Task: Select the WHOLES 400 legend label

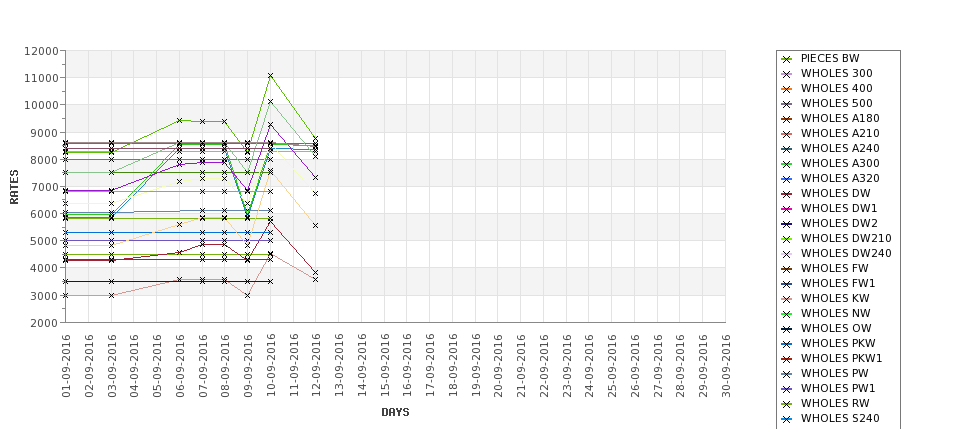Action: point(836,89)
